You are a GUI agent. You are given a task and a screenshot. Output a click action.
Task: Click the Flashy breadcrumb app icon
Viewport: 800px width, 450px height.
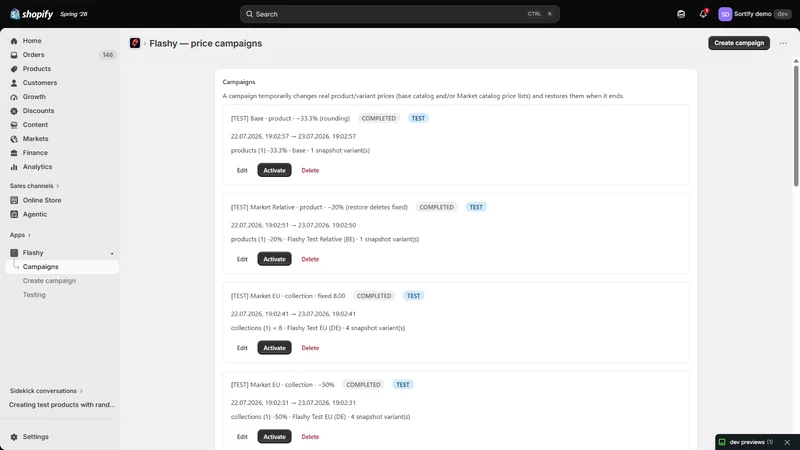pyautogui.click(x=135, y=43)
